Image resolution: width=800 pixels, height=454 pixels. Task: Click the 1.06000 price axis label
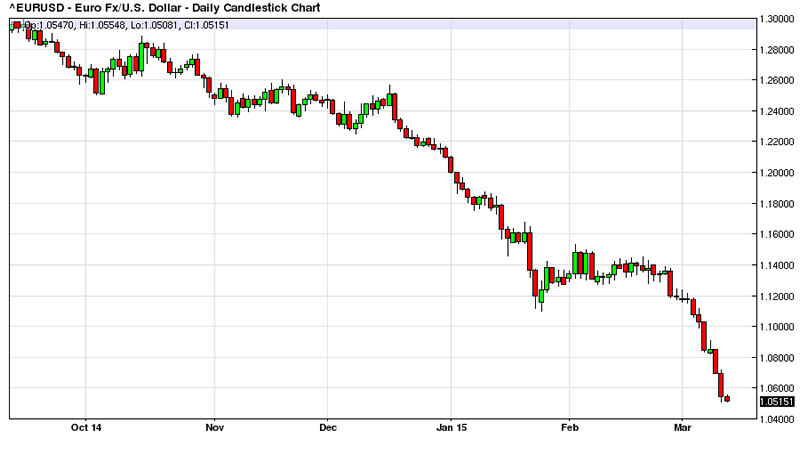777,389
